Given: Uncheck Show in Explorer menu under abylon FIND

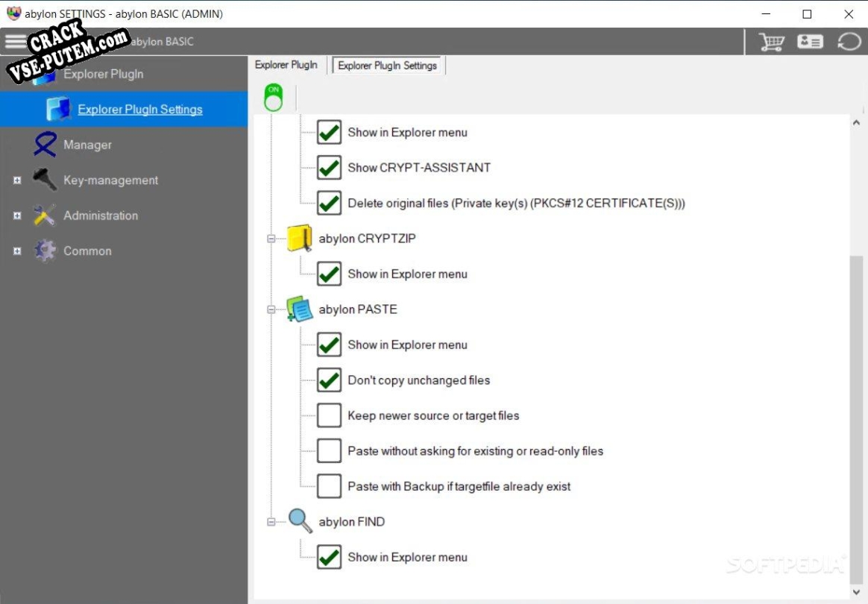Looking at the screenshot, I should (x=329, y=557).
